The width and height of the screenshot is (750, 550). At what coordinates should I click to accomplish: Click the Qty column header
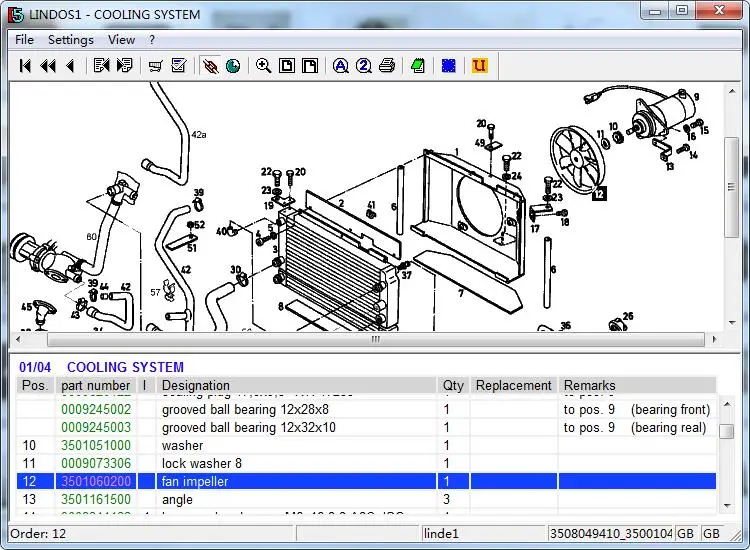pos(453,385)
